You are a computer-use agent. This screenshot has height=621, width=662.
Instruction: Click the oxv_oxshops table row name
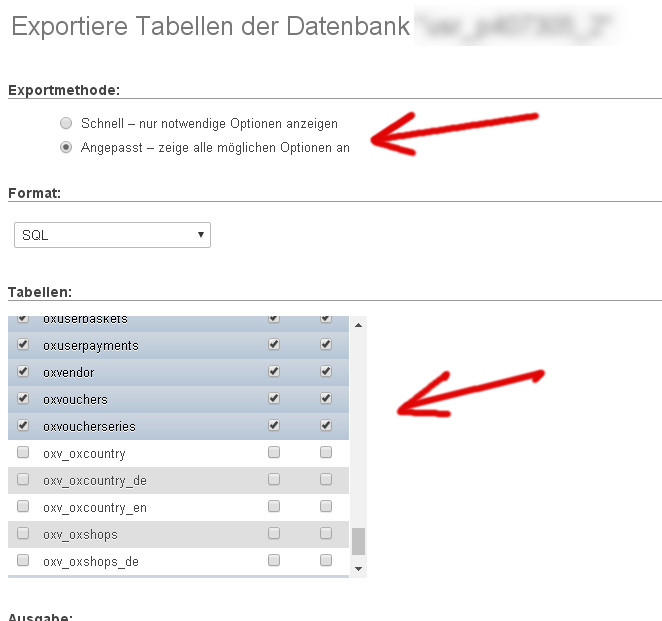(80, 534)
